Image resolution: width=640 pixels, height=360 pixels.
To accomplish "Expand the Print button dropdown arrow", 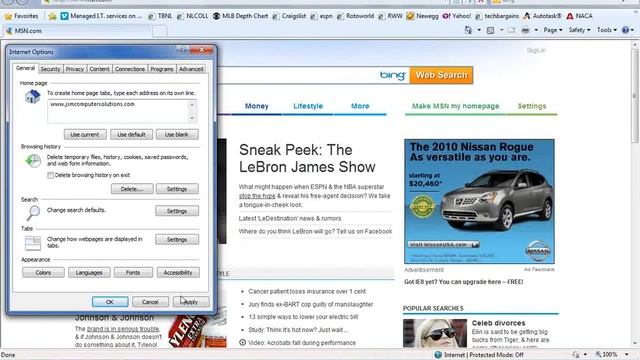I will coord(536,30).
